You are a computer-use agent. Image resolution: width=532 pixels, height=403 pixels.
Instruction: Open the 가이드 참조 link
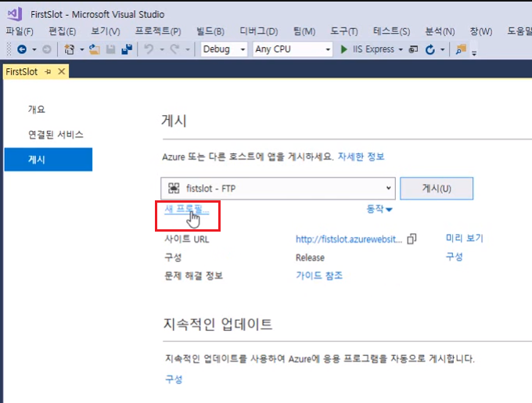tap(319, 275)
